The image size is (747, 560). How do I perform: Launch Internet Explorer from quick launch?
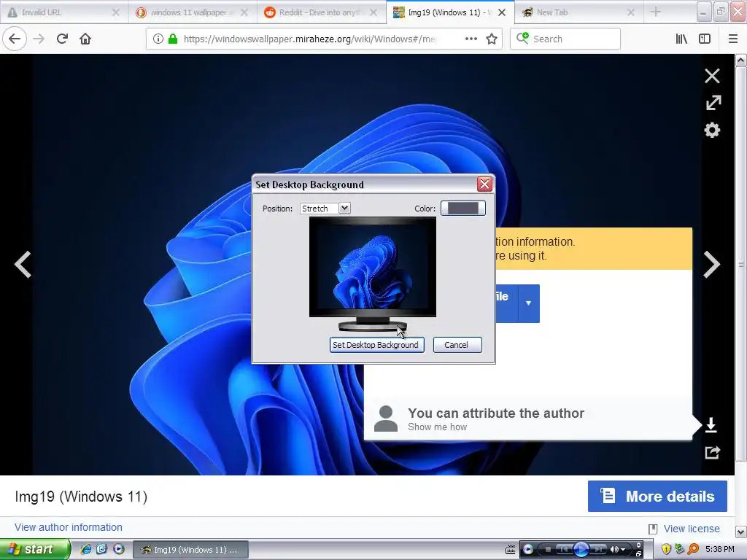click(x=86, y=549)
